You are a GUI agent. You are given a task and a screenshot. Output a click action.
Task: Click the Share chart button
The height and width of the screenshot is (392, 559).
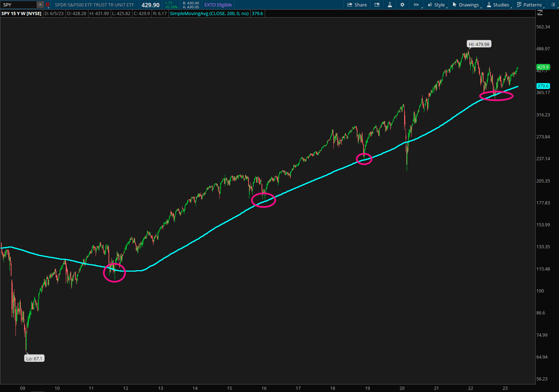tap(357, 5)
